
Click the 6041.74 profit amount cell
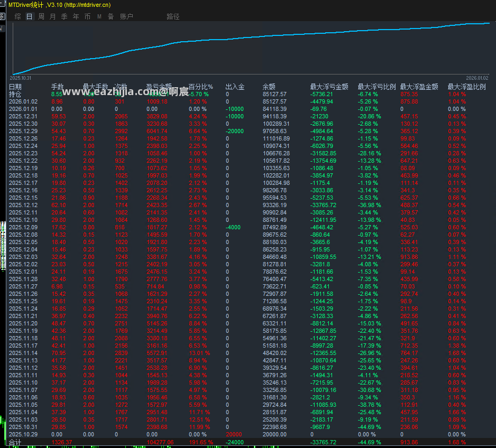point(157,131)
